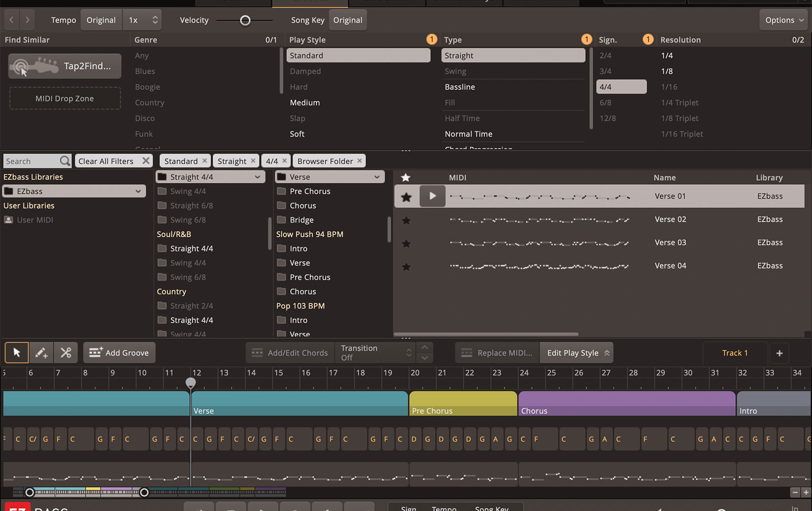Image resolution: width=812 pixels, height=511 pixels.
Task: Play the Verse 01 MIDI preview
Action: 432,196
